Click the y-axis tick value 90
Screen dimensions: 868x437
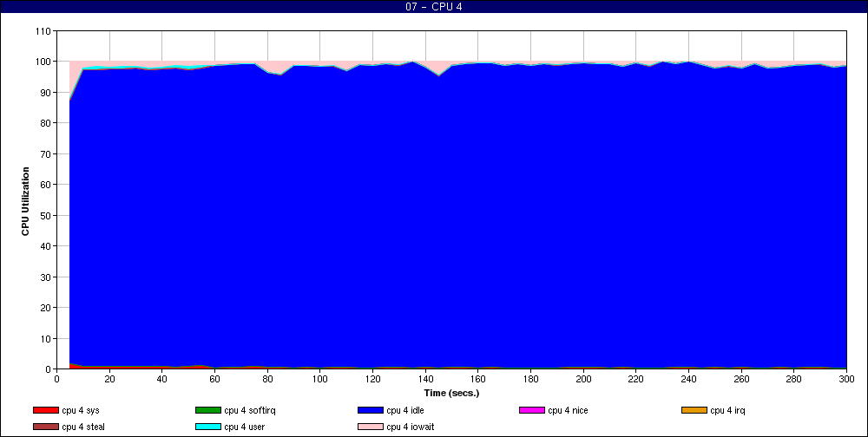point(45,93)
